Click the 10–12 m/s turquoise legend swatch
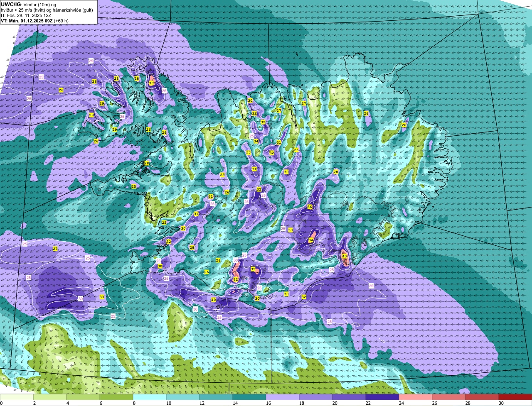This screenshot has width=532, height=406. click(183, 397)
